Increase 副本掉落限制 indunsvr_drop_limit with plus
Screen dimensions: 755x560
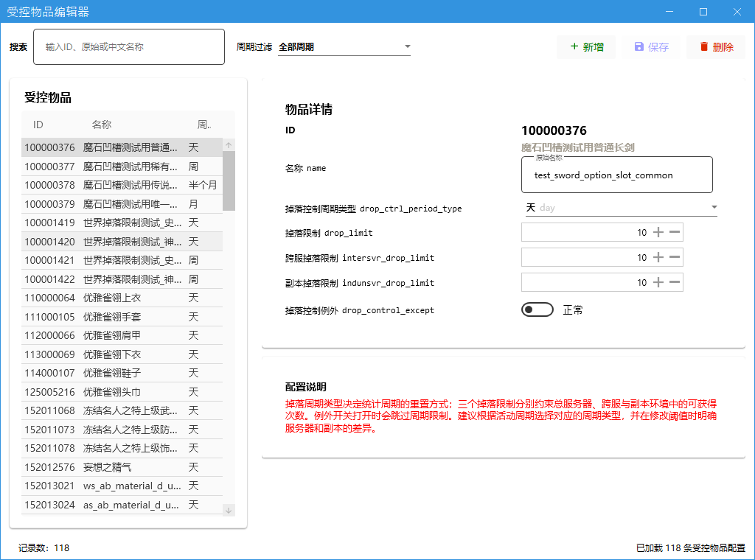point(658,282)
